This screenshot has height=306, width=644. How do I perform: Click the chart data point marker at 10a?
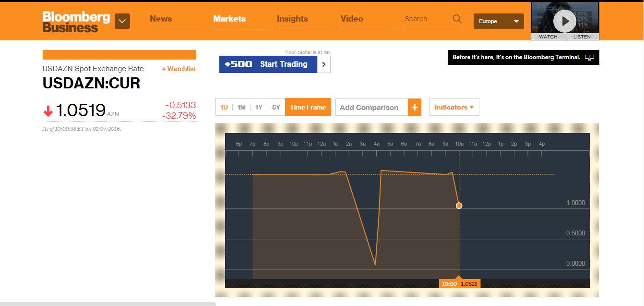459,206
